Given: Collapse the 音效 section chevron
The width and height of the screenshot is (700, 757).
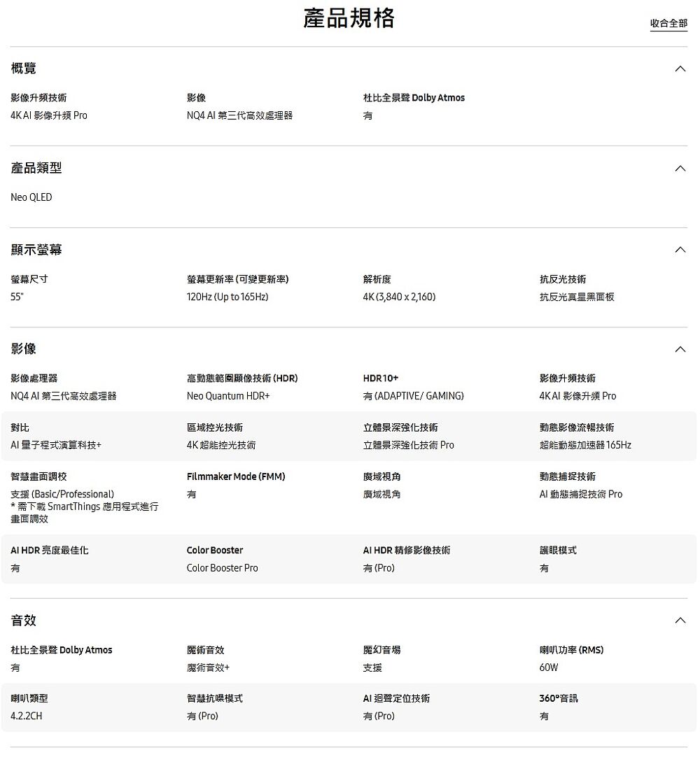Looking at the screenshot, I should (x=680, y=621).
